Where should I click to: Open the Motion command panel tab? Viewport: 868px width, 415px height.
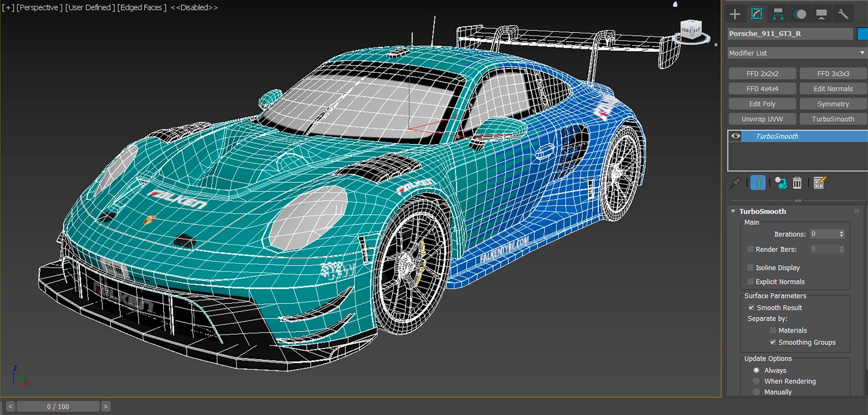pos(800,14)
